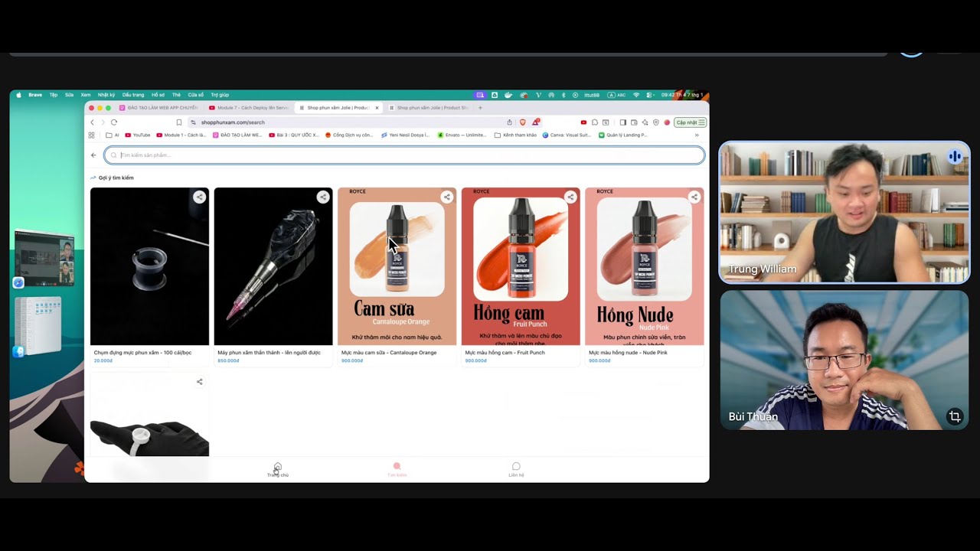The image size is (980, 551).
Task: Open the Nhật ký menu
Action: point(106,95)
